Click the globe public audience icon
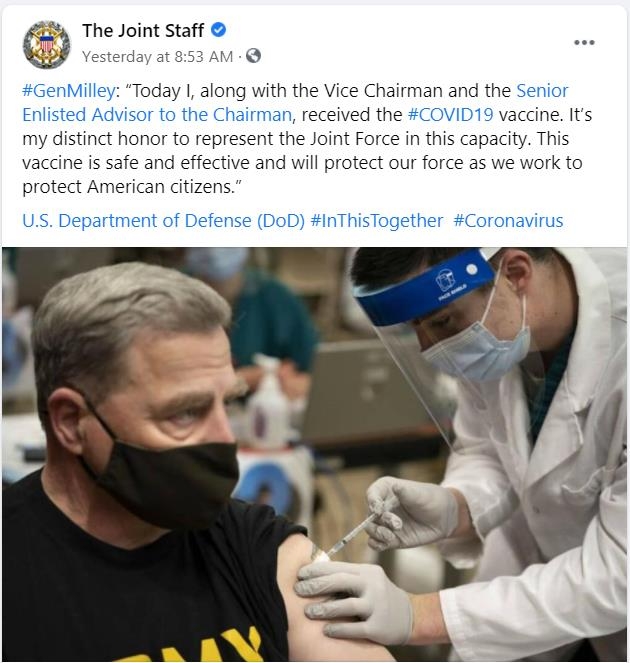This screenshot has width=630, height=663. coord(253,55)
